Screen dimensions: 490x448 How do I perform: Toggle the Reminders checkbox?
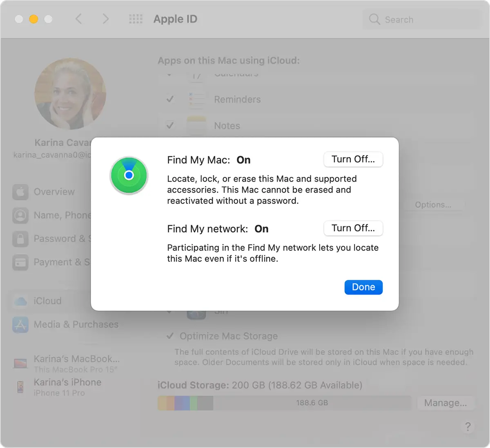point(170,99)
